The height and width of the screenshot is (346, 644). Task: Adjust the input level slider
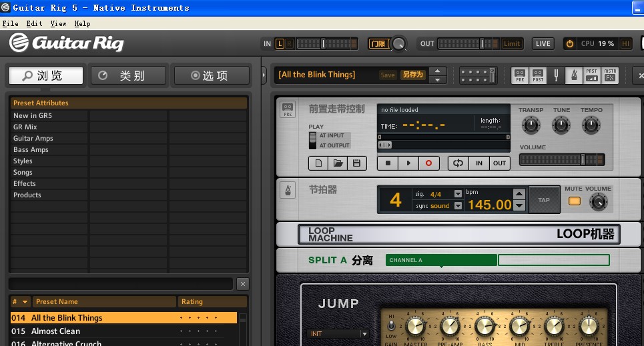pos(326,43)
